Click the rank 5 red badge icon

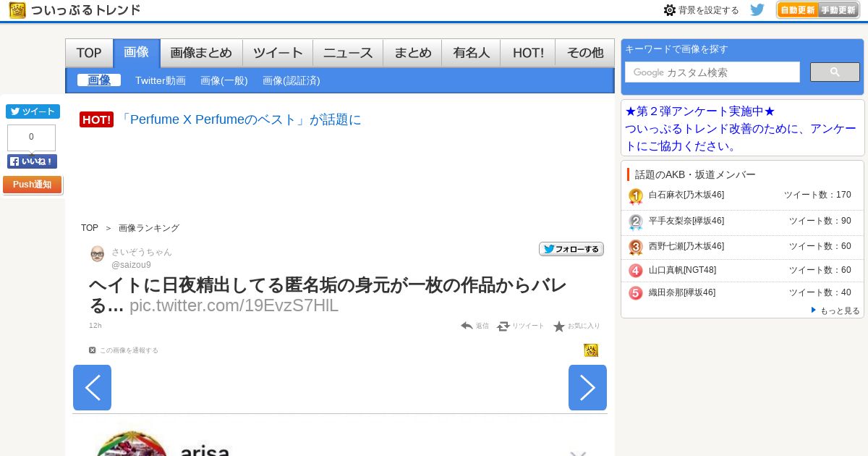point(636,293)
